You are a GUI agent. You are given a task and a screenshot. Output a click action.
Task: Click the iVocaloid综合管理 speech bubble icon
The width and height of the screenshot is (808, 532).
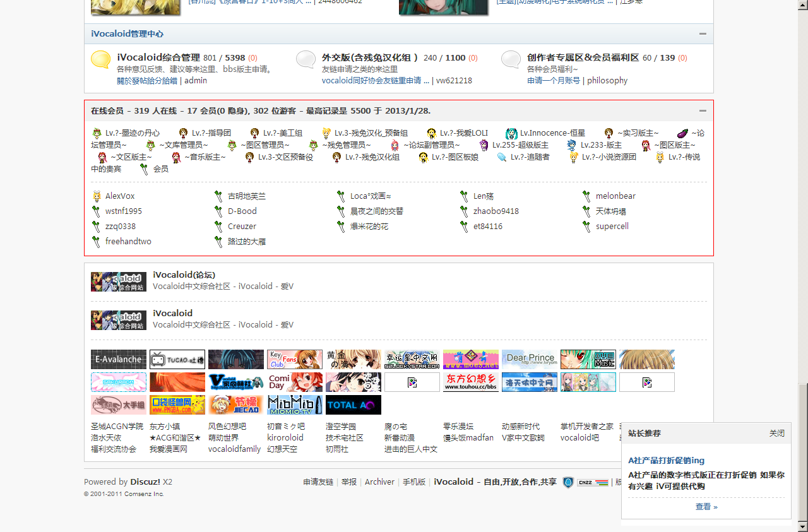[101, 59]
